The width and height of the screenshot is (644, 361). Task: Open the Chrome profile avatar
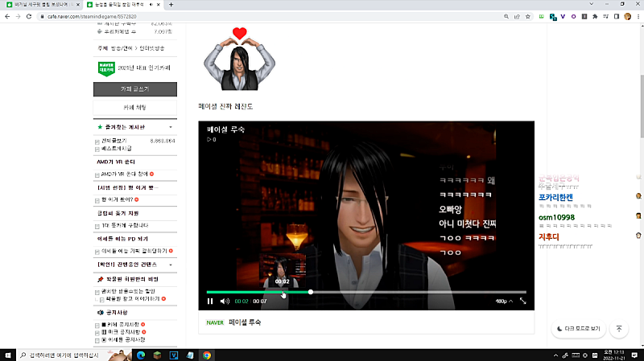(627, 16)
